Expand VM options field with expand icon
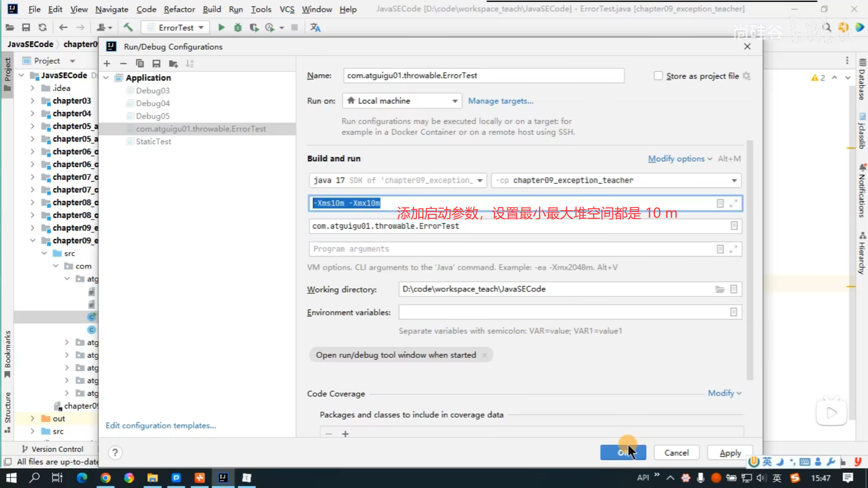 [x=733, y=203]
